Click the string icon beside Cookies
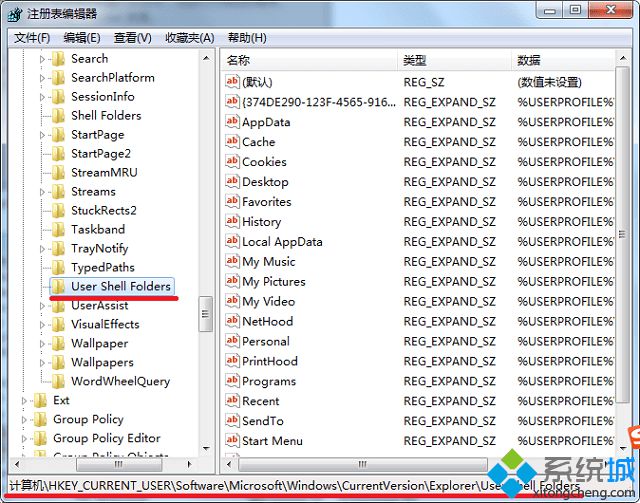The width and height of the screenshot is (640, 503). click(x=232, y=161)
